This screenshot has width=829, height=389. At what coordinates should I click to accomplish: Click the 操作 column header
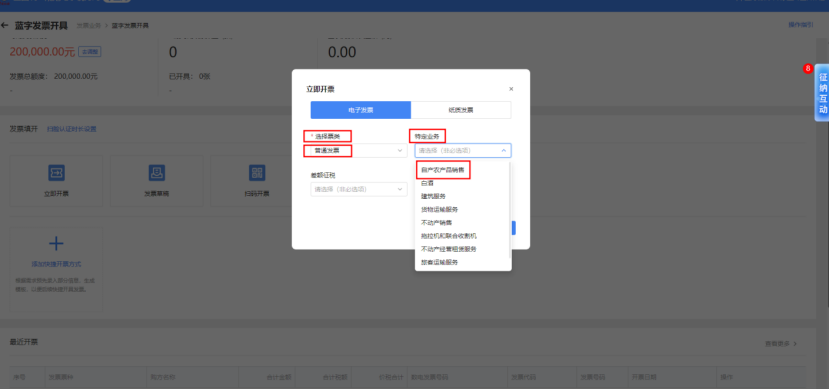tap(726, 377)
